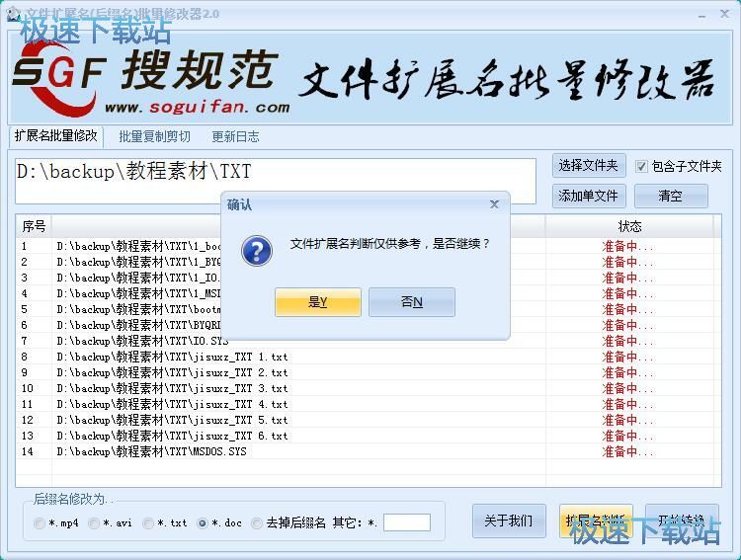Screen dimensions: 741x560
Task: Click the 序号 column header
Action: point(34,226)
